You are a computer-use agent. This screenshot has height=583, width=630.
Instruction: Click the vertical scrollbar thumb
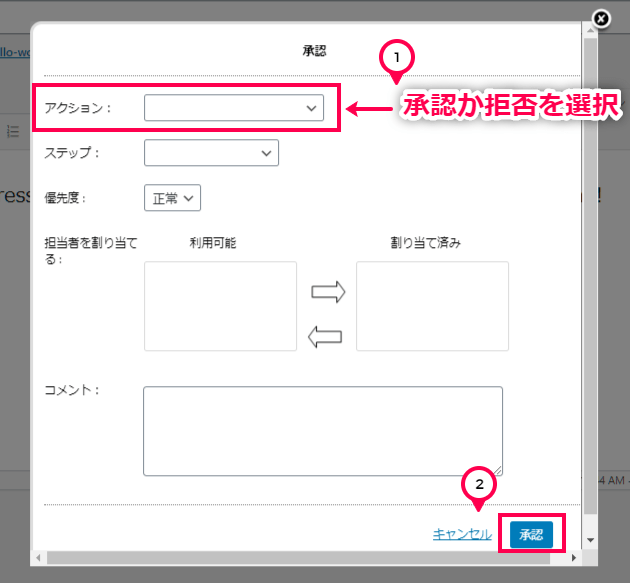(x=590, y=276)
